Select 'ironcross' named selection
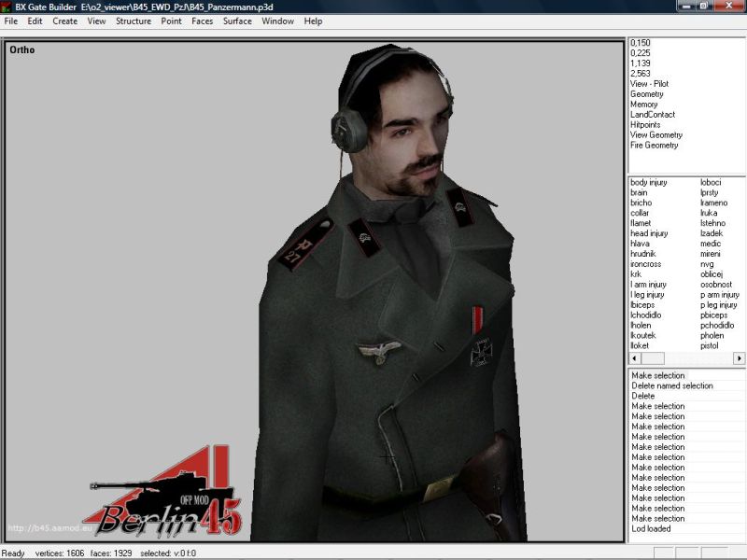The height and width of the screenshot is (560, 747). click(x=645, y=264)
